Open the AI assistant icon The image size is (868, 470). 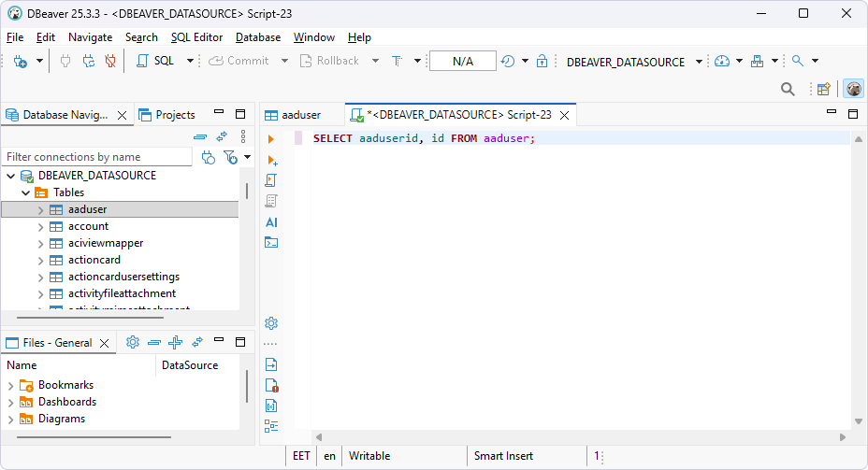pos(271,222)
